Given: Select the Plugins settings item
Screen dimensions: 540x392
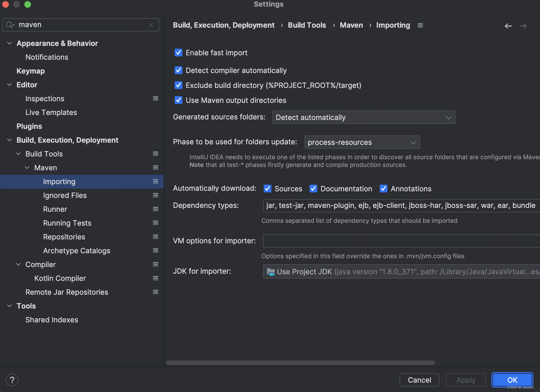Looking at the screenshot, I should pyautogui.click(x=29, y=126).
